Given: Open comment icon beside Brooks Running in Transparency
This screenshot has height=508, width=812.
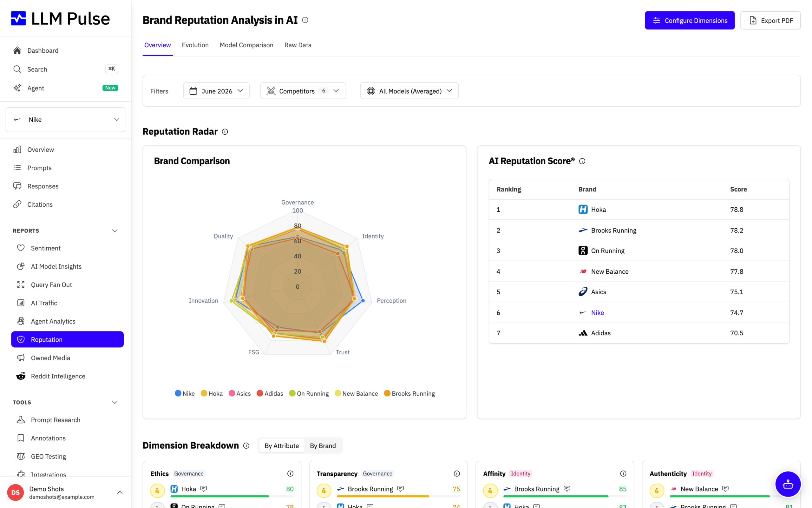Looking at the screenshot, I should (x=400, y=489).
